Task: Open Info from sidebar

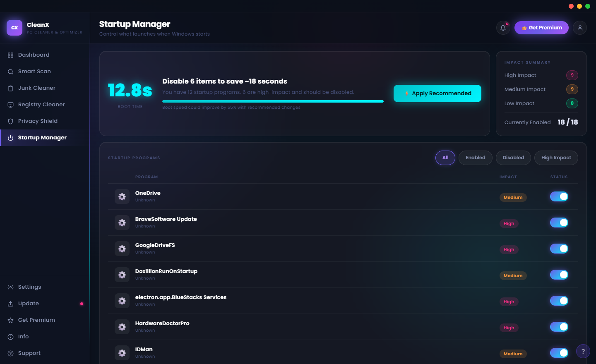Action: click(45, 337)
